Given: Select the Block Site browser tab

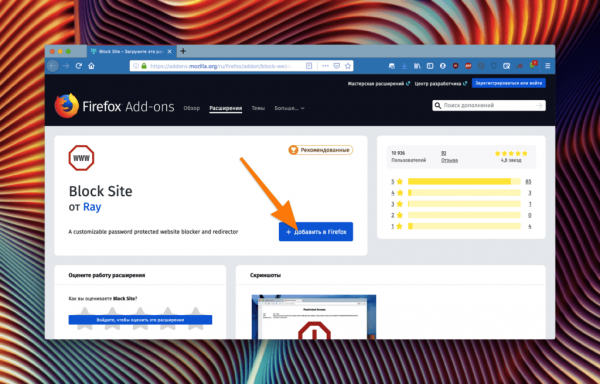Looking at the screenshot, I should [131, 51].
